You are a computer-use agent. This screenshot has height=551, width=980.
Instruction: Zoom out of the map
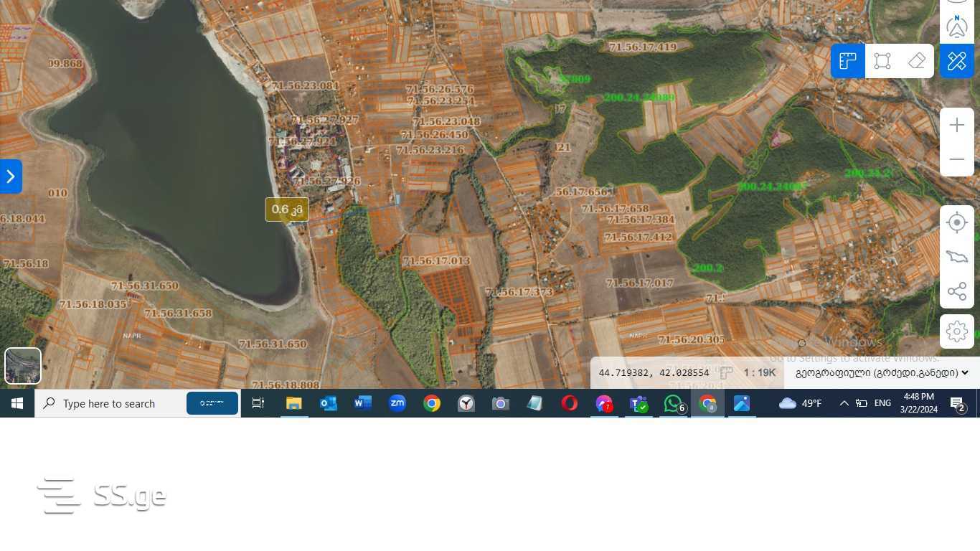pyautogui.click(x=957, y=159)
